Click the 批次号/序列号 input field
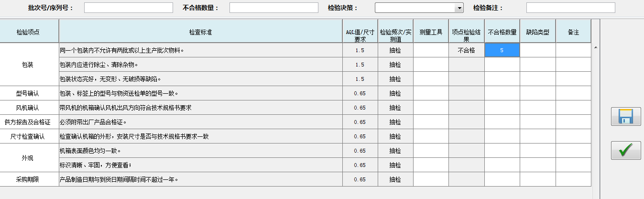Viewport: 644px width, 199px height. click(x=129, y=8)
